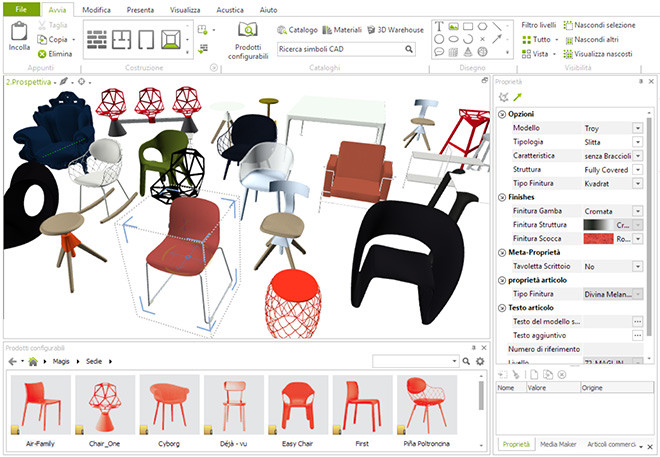660x457 pixels.
Task: Click the Finitura Scocca red swatch
Action: pyautogui.click(x=598, y=239)
